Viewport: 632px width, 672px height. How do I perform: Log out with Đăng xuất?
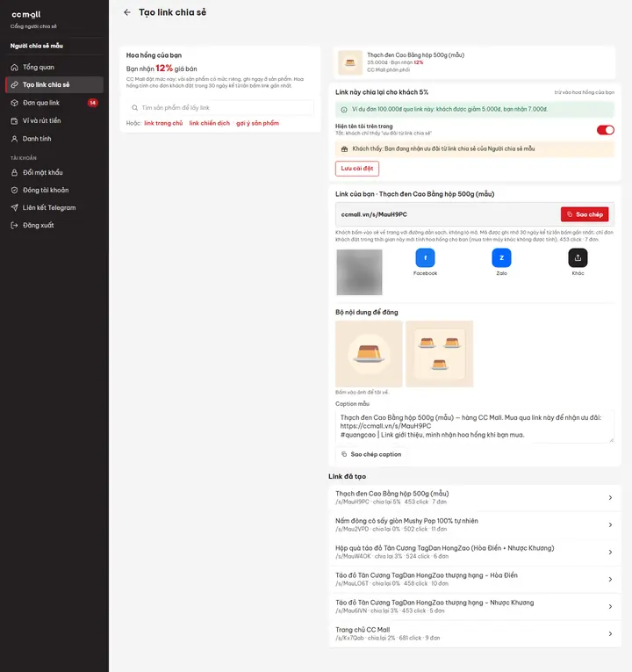click(54, 225)
